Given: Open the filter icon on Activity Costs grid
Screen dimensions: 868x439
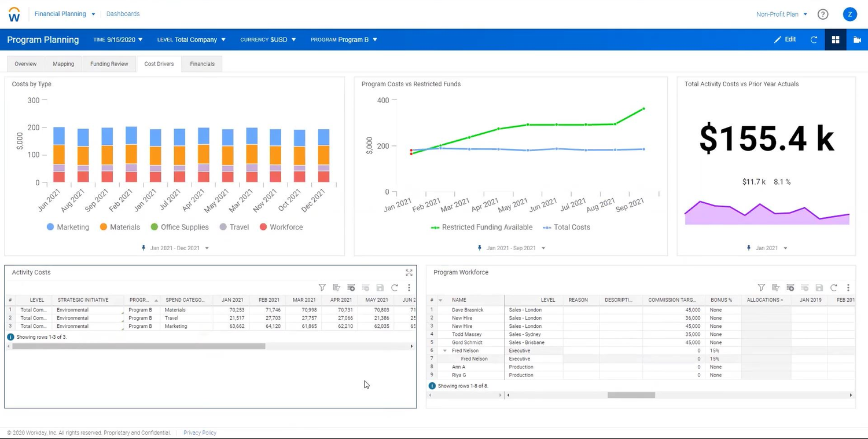Looking at the screenshot, I should point(322,287).
